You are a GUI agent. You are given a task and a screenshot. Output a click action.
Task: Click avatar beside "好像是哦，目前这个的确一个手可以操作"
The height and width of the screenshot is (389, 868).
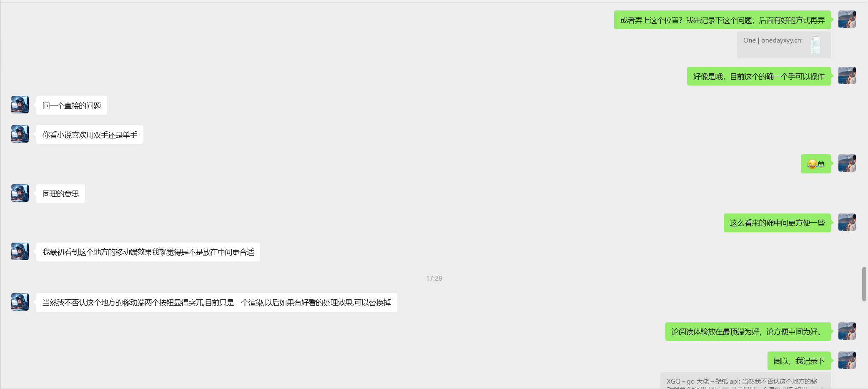tap(847, 75)
